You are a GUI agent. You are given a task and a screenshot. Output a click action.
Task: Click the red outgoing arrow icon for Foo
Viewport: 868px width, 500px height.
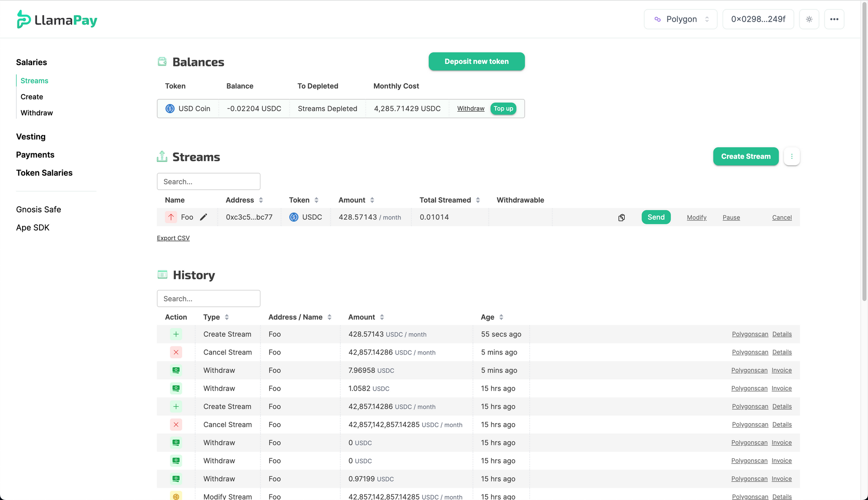[171, 217]
